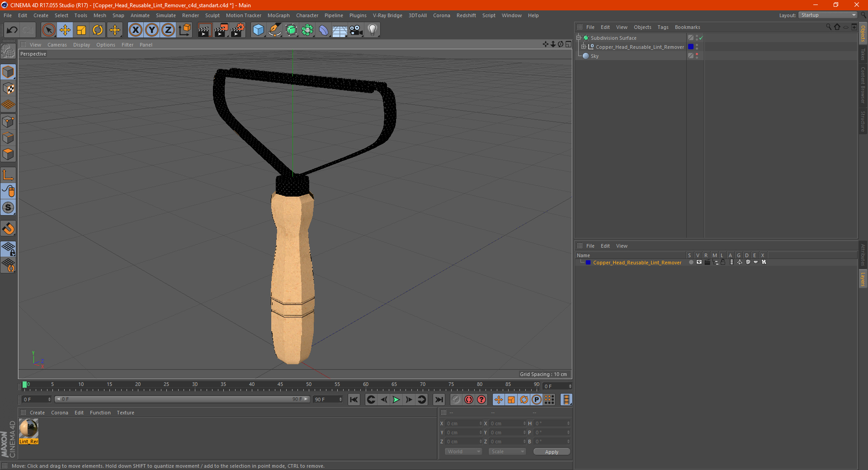868x470 pixels.
Task: Click the coordinate system icon
Action: 184,30
